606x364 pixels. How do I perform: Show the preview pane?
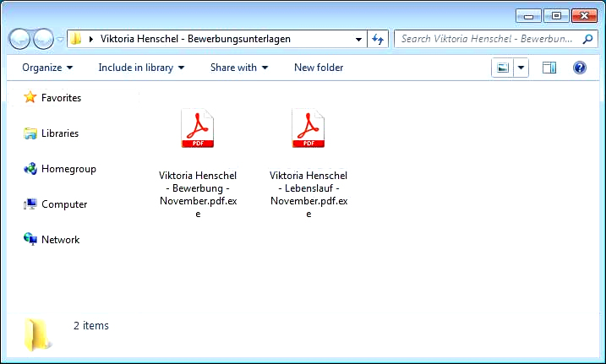tap(549, 68)
